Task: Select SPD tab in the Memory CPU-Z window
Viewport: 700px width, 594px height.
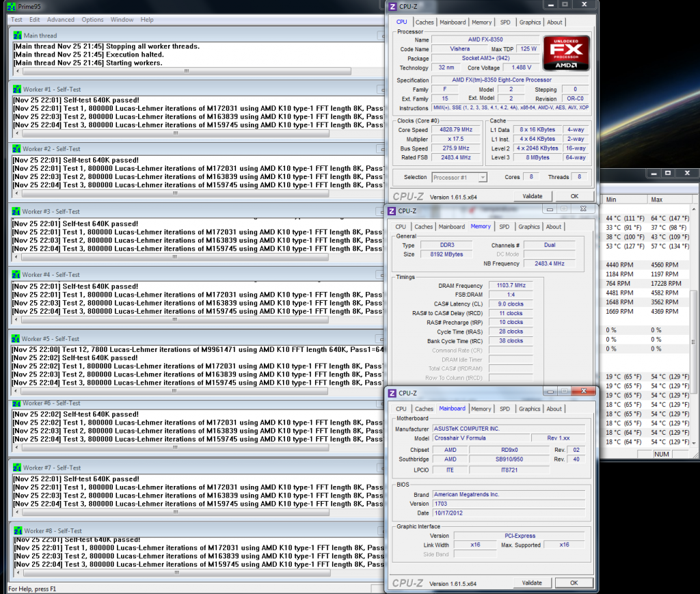Action: (504, 227)
